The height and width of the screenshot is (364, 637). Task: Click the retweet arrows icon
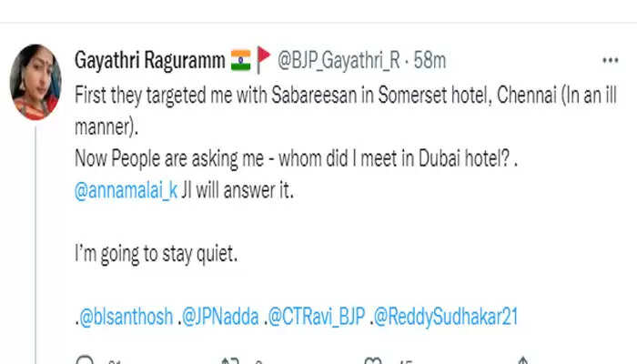point(233,361)
